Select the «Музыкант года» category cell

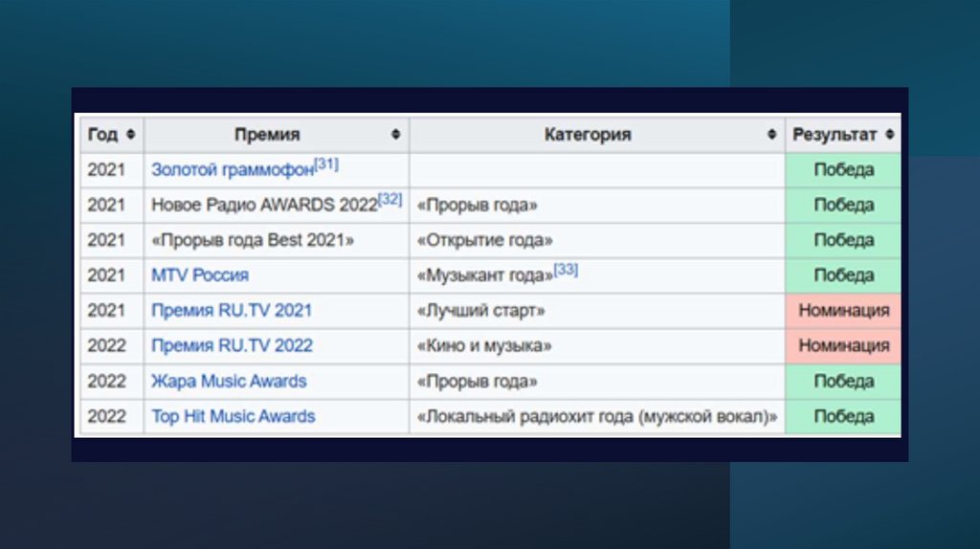(597, 275)
